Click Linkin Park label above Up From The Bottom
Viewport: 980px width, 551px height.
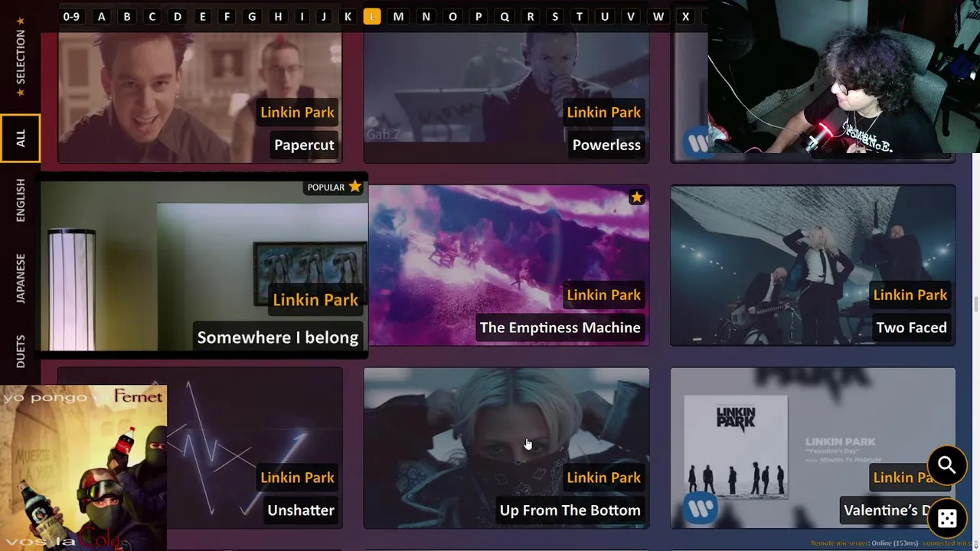[x=603, y=478]
